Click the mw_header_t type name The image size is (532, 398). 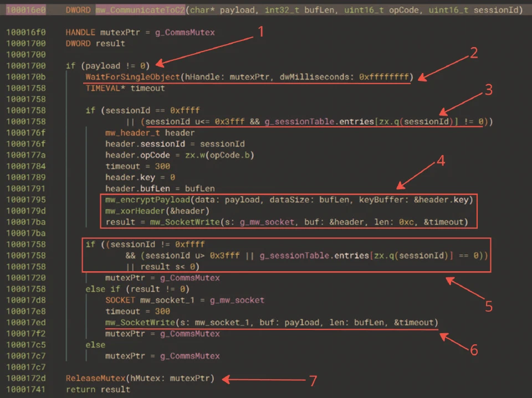coord(132,133)
